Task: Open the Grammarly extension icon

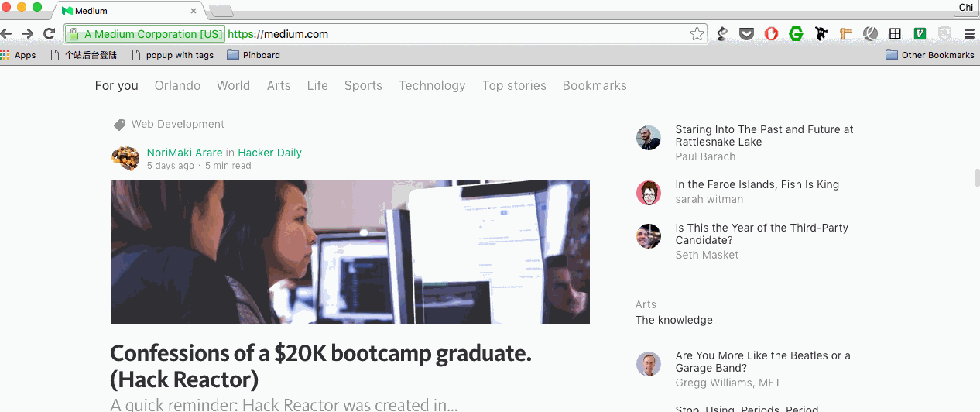Action: click(796, 34)
